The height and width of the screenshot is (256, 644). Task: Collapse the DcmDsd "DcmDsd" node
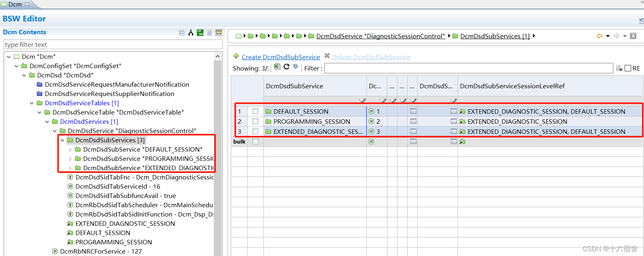(24, 75)
